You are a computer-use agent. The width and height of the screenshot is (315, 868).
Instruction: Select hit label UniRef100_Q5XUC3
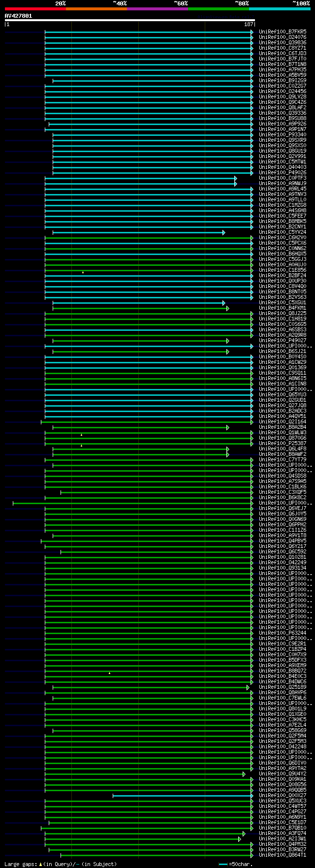283,801
